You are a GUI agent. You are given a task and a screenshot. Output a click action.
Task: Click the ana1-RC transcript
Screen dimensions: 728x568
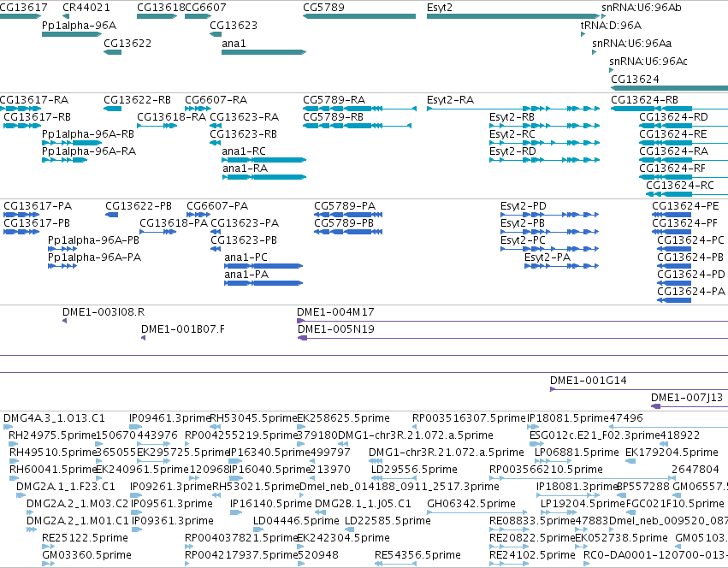tap(263, 160)
